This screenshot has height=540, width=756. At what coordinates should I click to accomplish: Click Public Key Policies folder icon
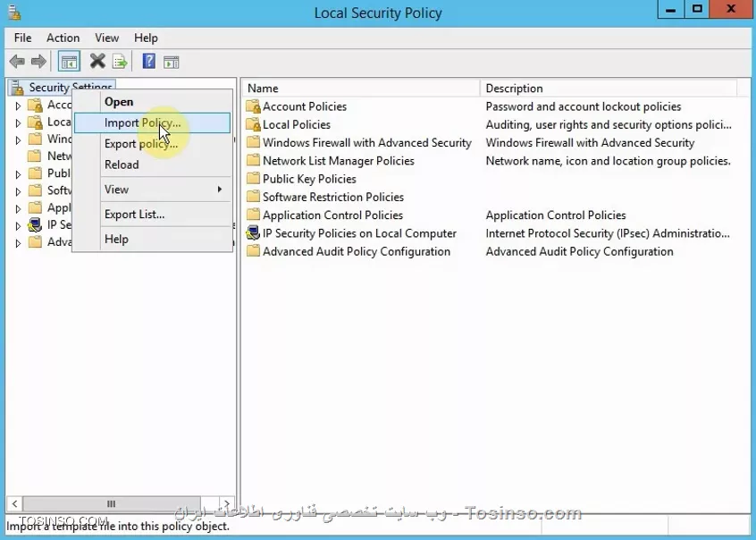pyautogui.click(x=253, y=179)
